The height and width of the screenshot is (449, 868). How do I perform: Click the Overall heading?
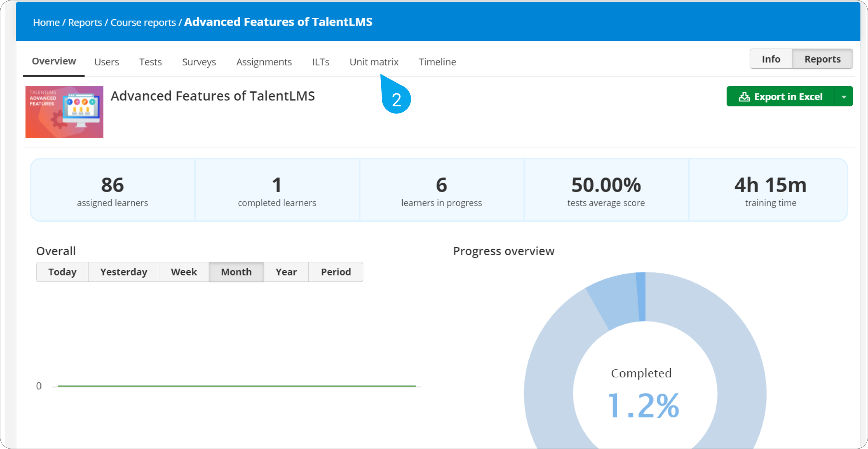click(56, 251)
